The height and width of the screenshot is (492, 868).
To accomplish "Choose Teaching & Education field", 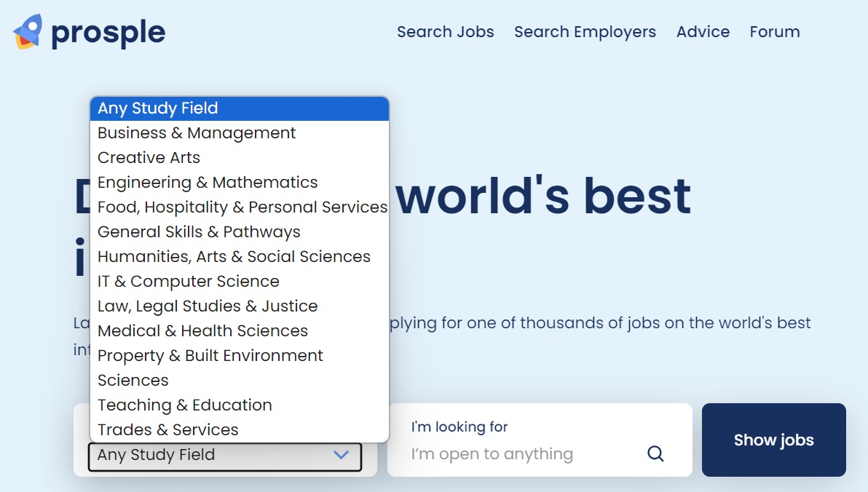I will (x=239, y=405).
